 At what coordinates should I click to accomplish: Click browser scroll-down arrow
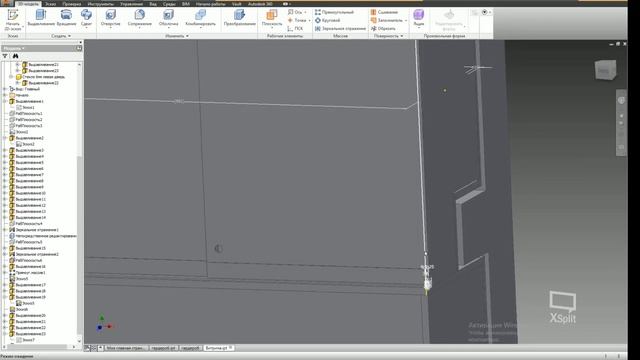[x=79, y=341]
